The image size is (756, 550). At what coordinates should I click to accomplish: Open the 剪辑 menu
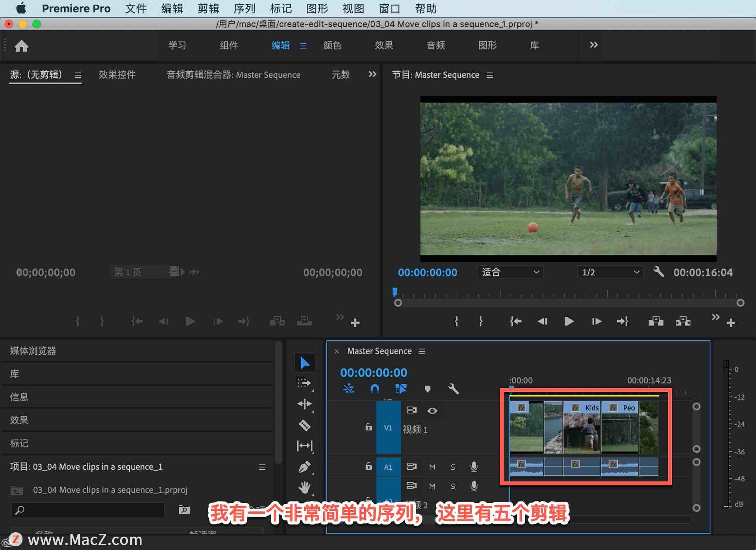click(x=208, y=8)
